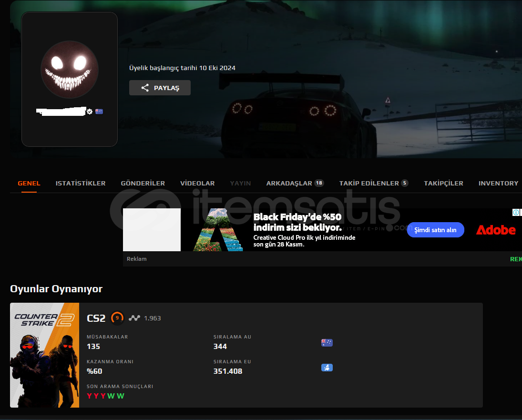This screenshot has width=522, height=420.
Task: Click the Europe region icon in SIRALAMA EU row
Action: click(327, 368)
